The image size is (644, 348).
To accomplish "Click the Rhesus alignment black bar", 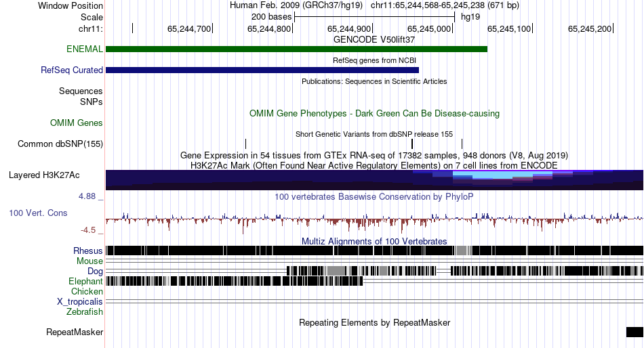I will [x=375, y=251].
